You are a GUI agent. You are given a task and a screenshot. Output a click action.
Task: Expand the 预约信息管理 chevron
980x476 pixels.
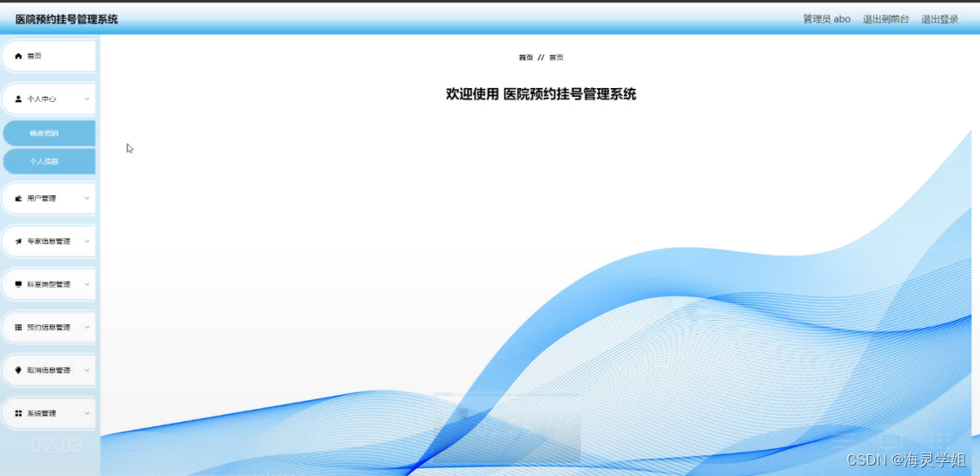pos(87,327)
